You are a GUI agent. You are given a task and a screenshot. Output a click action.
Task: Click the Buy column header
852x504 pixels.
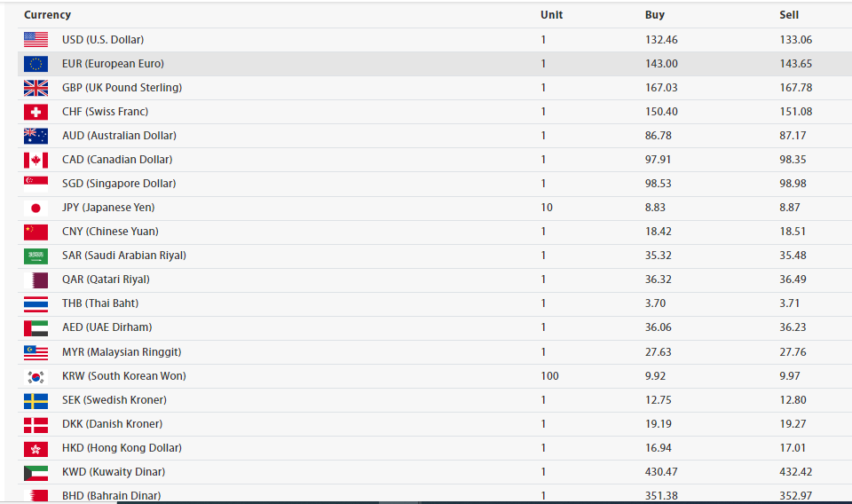click(654, 15)
